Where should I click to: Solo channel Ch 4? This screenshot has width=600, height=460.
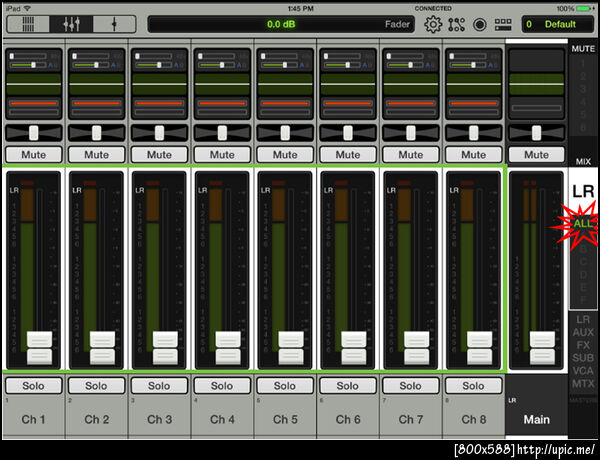click(x=222, y=386)
